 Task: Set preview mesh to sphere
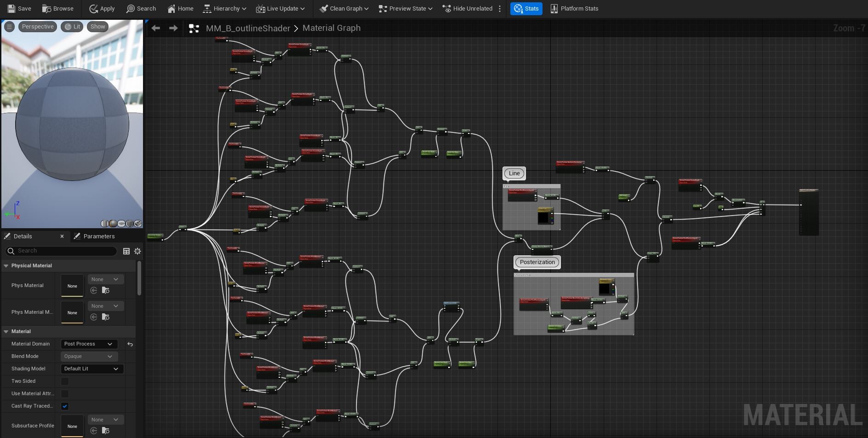(x=113, y=224)
